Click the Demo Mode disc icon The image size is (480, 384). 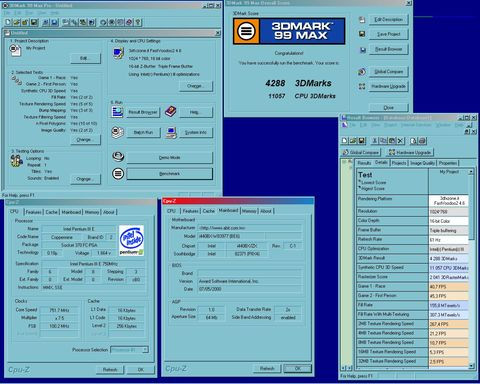[x=118, y=156]
